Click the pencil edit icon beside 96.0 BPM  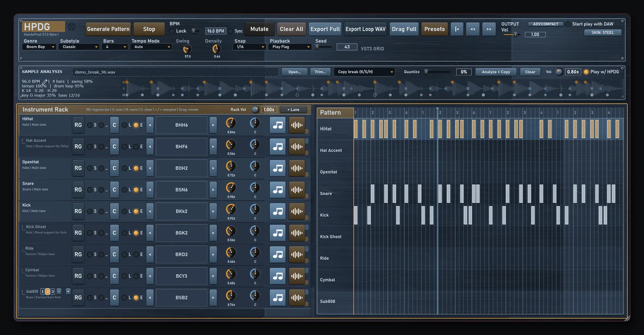[45, 82]
